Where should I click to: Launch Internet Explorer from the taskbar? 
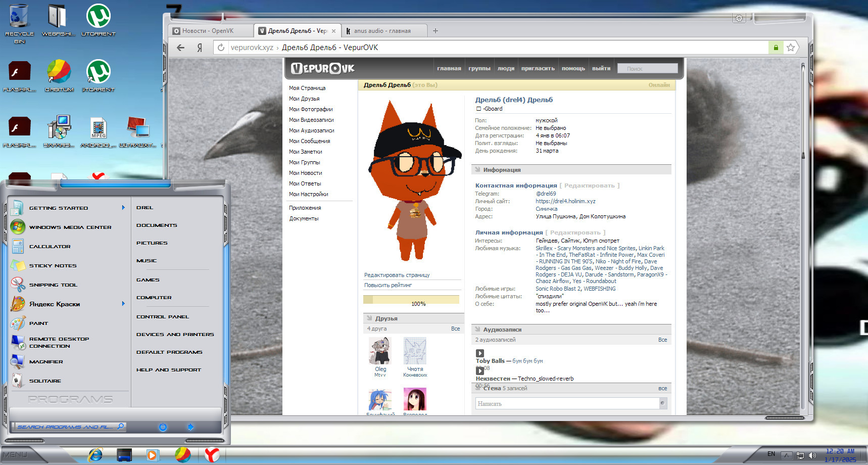[x=95, y=455]
